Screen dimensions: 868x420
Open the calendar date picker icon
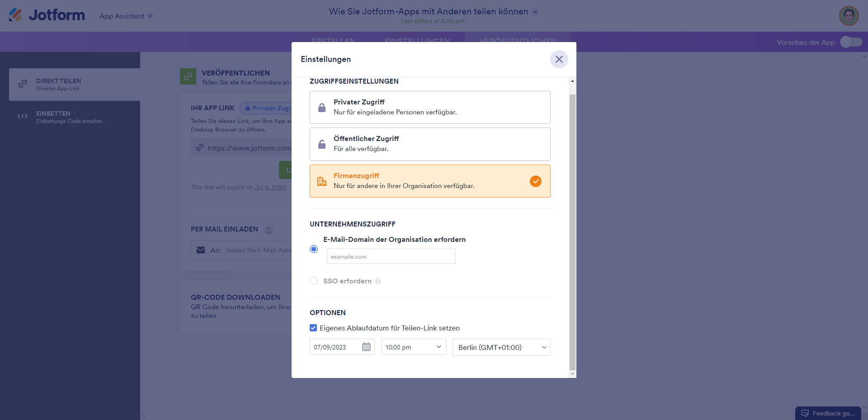[366, 347]
